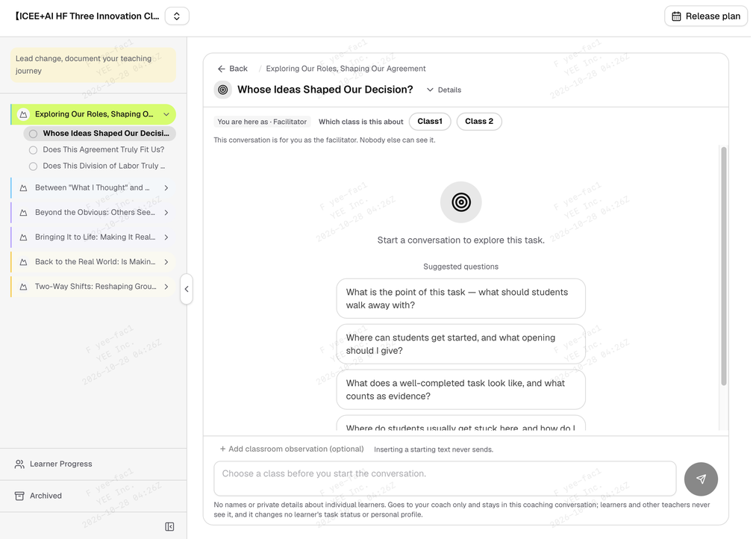This screenshot has width=756, height=539.
Task: Click mountain icon beside Between What I Thought
Action: pos(23,188)
